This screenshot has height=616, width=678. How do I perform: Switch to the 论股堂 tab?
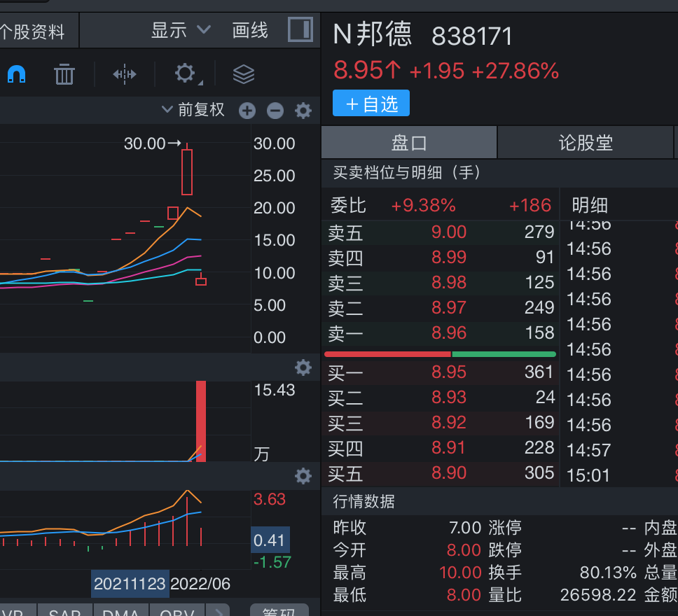pyautogui.click(x=586, y=143)
